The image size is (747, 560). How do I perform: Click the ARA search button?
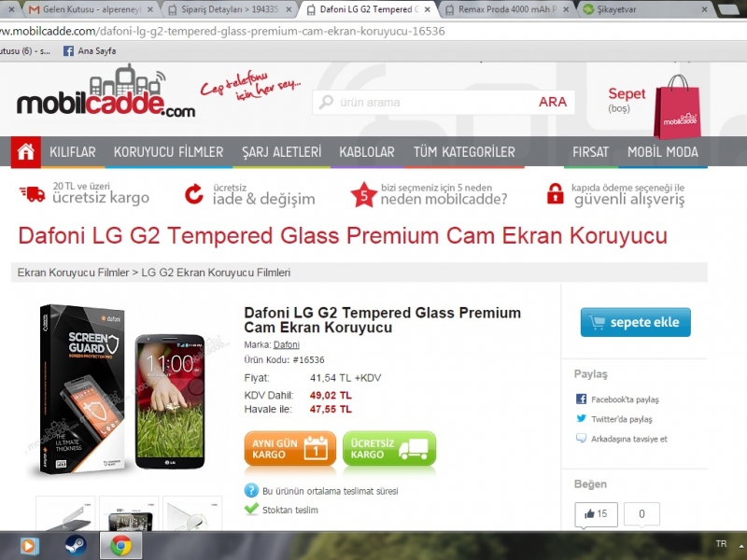click(x=553, y=102)
